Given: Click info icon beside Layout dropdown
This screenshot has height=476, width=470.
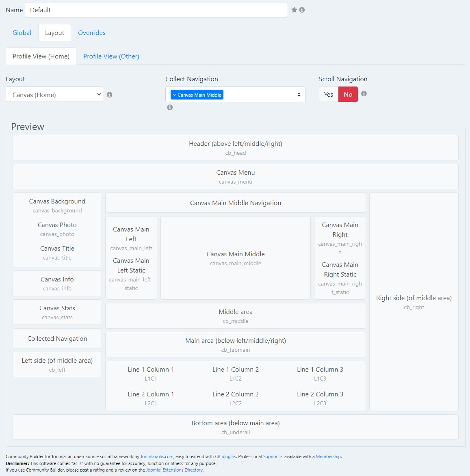Looking at the screenshot, I should pyautogui.click(x=110, y=95).
